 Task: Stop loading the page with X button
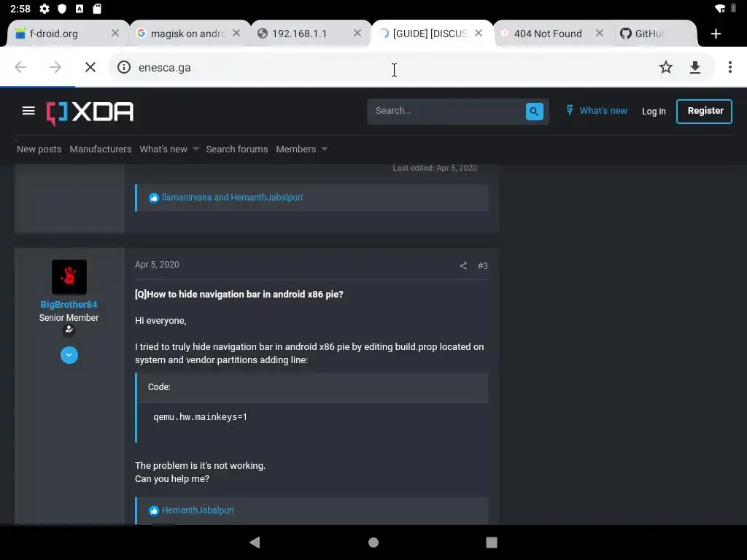pos(90,68)
